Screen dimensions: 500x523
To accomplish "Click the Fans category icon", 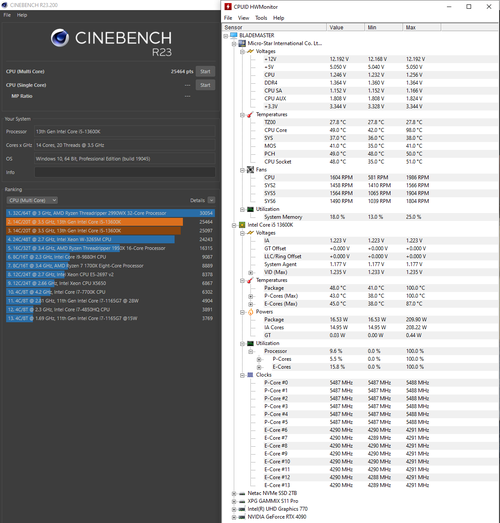I will click(x=250, y=170).
